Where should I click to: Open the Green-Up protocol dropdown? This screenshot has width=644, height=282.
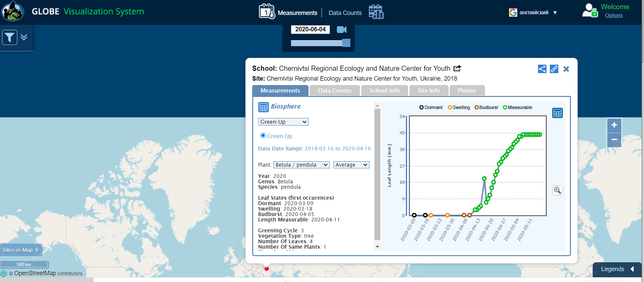click(283, 122)
